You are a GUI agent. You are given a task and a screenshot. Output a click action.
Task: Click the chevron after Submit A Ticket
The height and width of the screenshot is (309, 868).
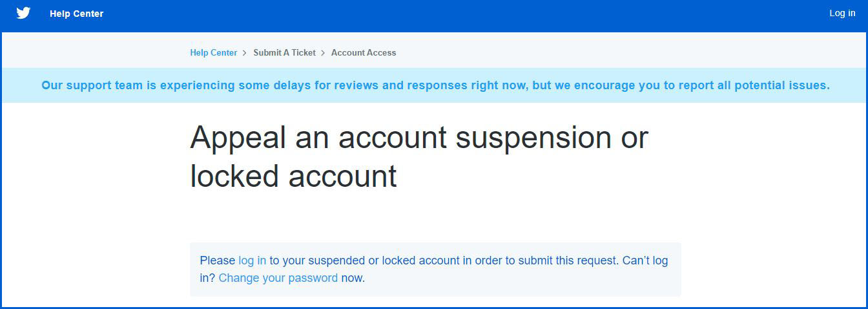tap(324, 53)
